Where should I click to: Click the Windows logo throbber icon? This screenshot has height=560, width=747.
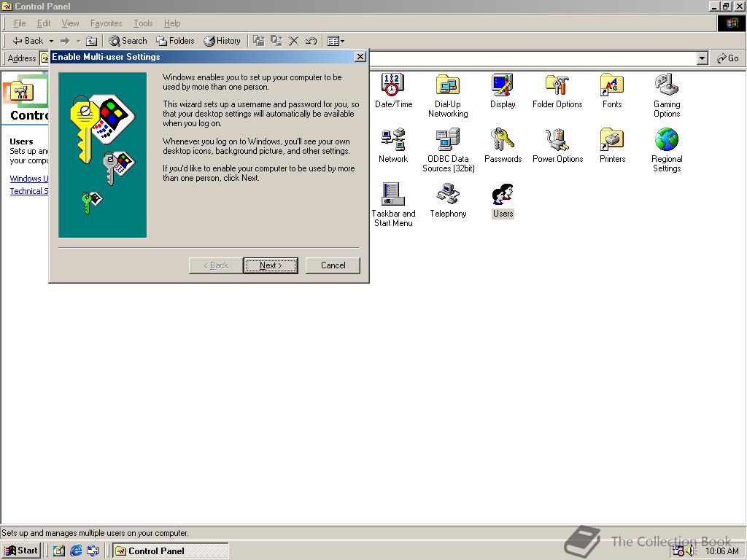click(731, 23)
